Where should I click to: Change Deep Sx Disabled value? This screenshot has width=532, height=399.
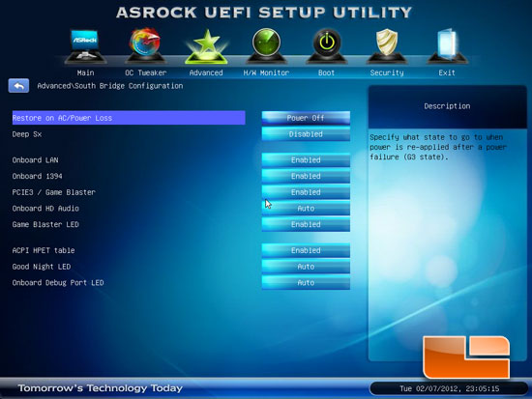(x=306, y=134)
